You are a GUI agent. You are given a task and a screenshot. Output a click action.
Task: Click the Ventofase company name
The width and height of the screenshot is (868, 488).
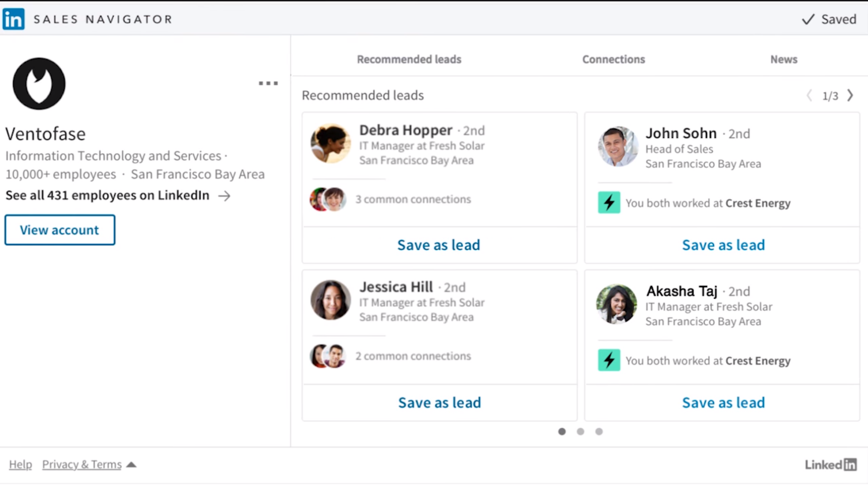click(45, 134)
